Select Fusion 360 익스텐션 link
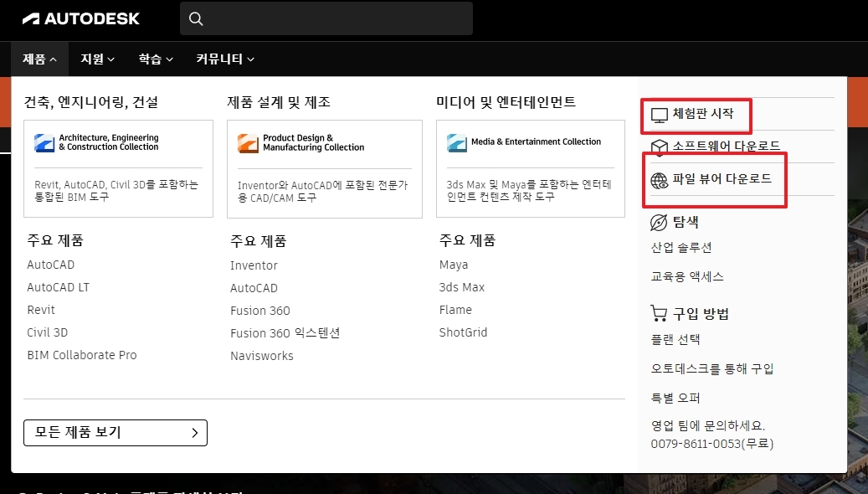868x494 pixels. (x=285, y=333)
